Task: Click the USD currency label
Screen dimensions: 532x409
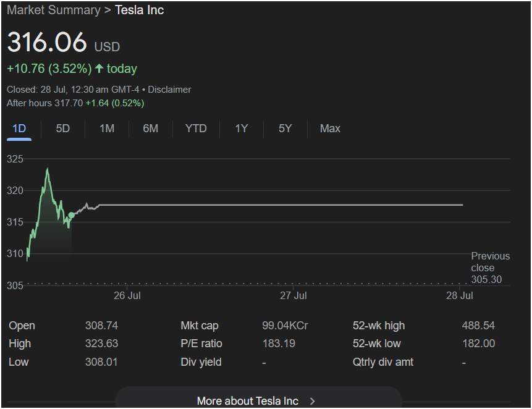Action: [x=108, y=47]
